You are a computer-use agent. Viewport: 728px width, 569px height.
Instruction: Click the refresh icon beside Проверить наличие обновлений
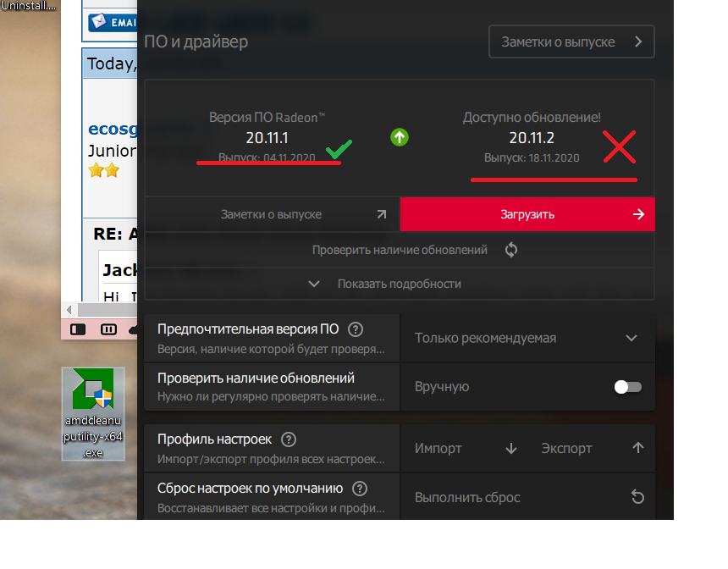[x=510, y=250]
